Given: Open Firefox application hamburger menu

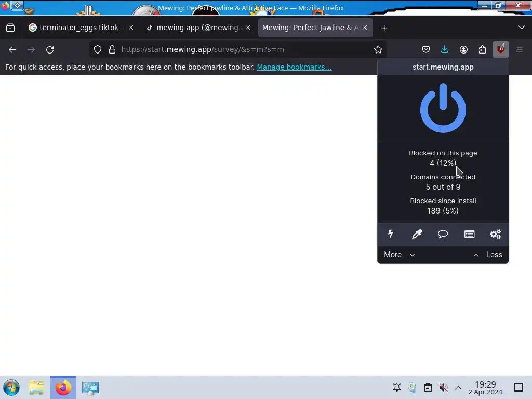Looking at the screenshot, I should 519,49.
